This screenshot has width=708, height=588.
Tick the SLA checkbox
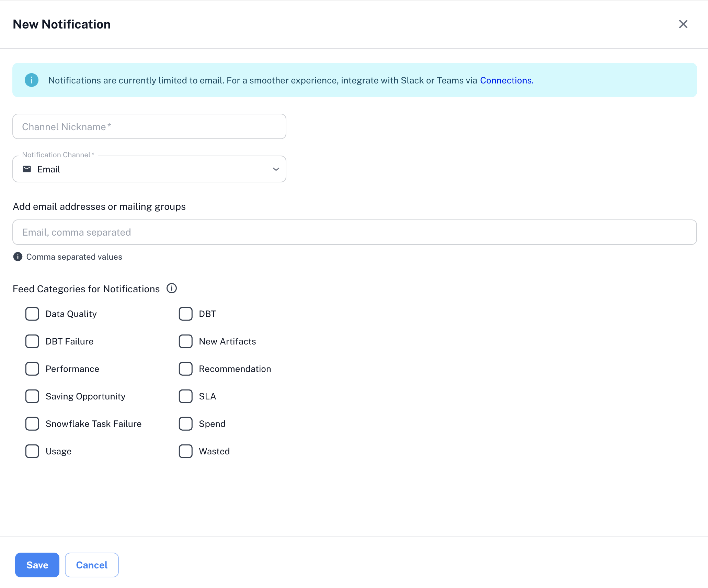[x=185, y=396]
